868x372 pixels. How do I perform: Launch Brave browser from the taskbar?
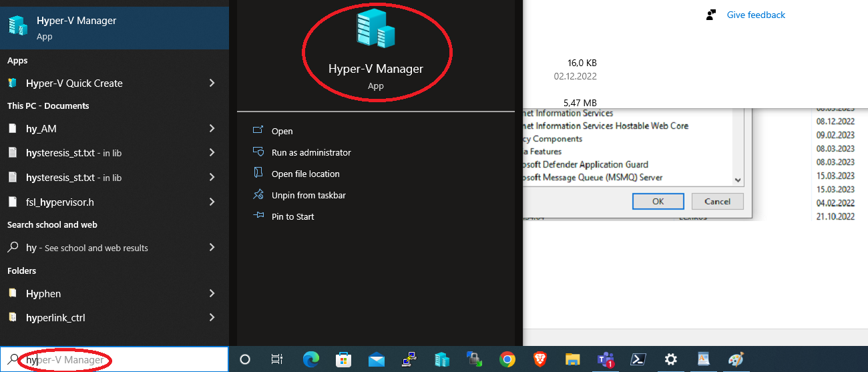click(x=539, y=360)
